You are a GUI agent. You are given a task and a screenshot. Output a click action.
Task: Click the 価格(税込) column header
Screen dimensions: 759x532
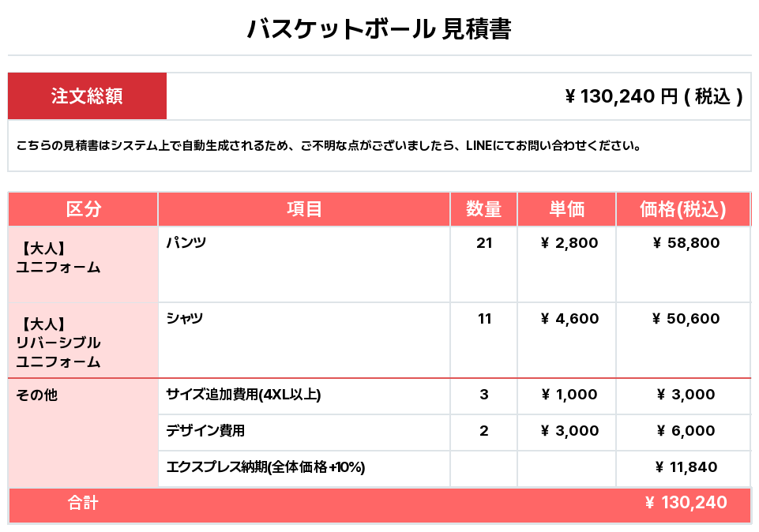[x=682, y=209]
